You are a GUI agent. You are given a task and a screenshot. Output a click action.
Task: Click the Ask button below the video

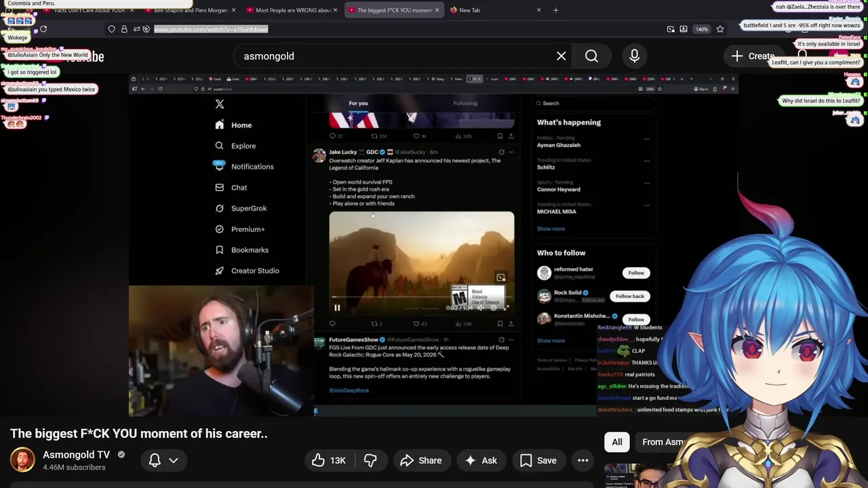(x=481, y=460)
